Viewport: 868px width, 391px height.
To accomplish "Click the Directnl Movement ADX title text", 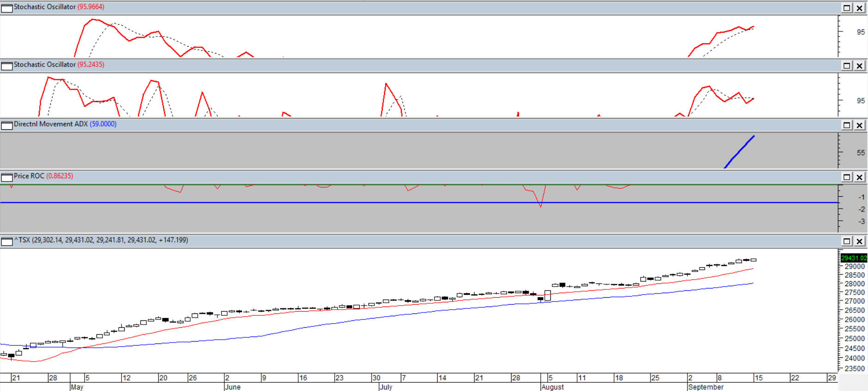I will tap(51, 124).
